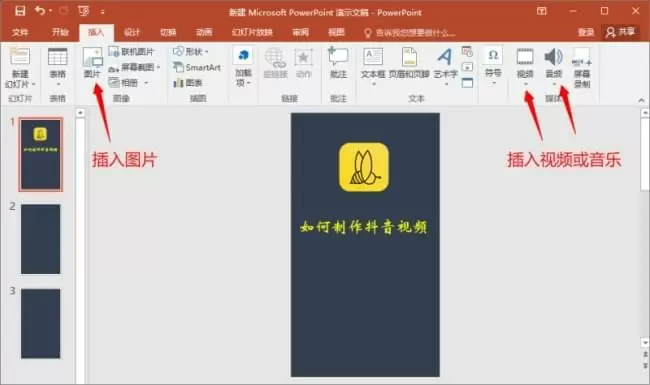
Task: Click the Slide Number icon in Text group
Action: click(x=467, y=67)
